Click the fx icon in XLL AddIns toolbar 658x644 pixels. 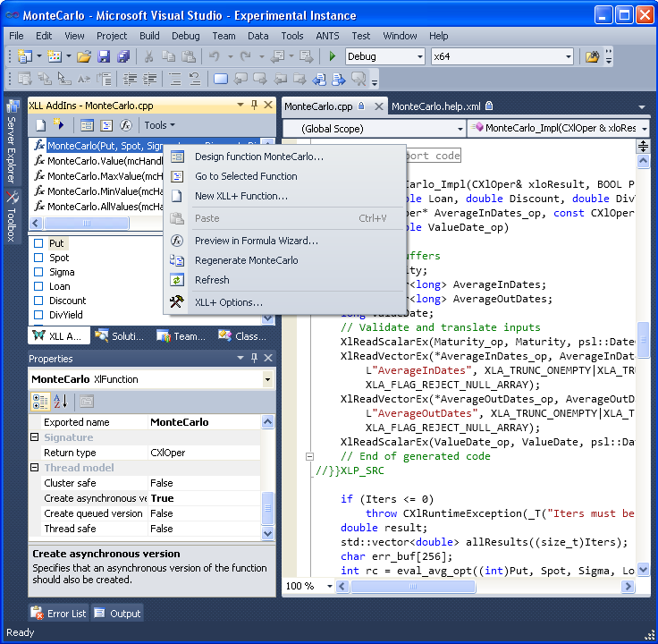(x=127, y=125)
